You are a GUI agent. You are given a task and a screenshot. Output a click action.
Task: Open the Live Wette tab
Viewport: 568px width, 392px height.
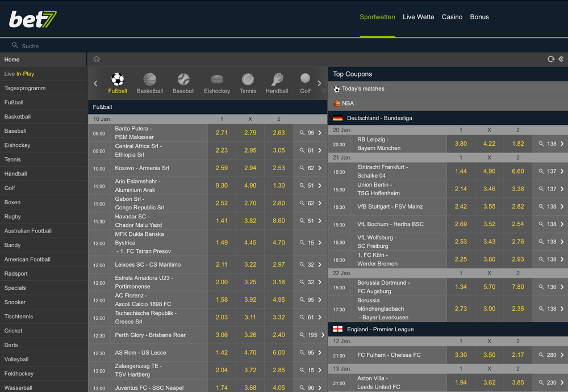pyautogui.click(x=419, y=17)
